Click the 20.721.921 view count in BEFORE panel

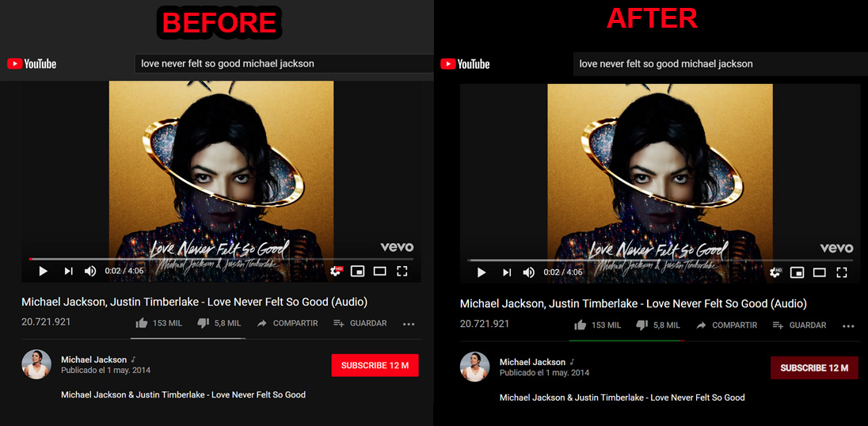click(46, 322)
